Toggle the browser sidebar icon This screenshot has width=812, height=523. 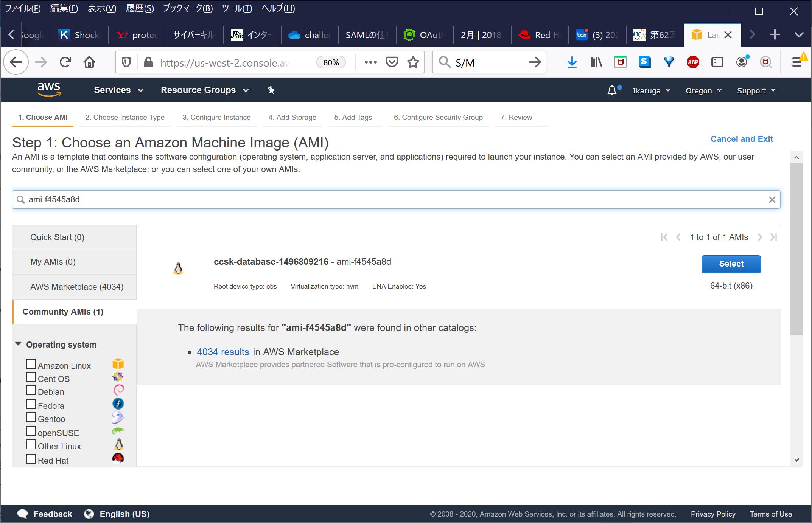(x=717, y=62)
